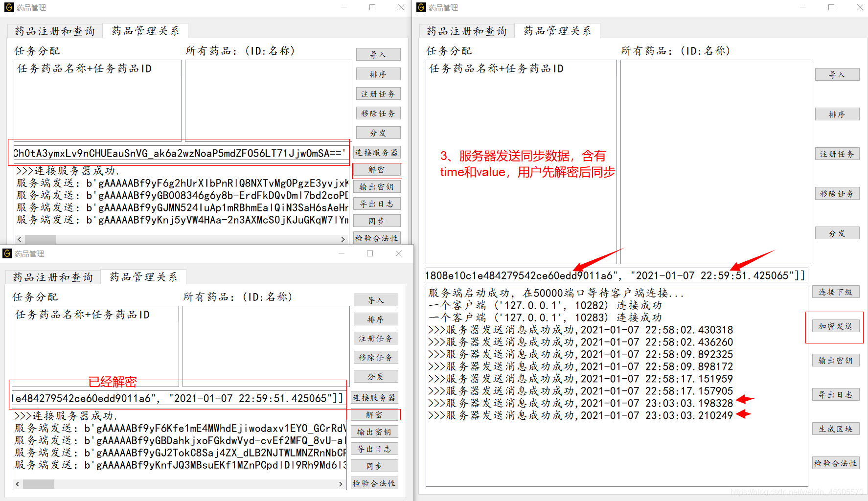This screenshot has height=501, width=868.
Task: Click log scrollbar thumb in top-left window
Action: coord(41,239)
